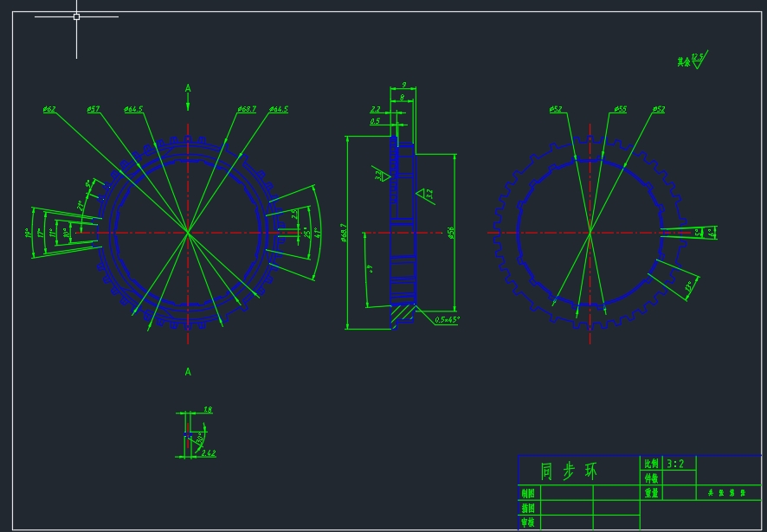Select the 41° angular dimension text
Image resolution: width=767 pixels, height=532 pixels.
click(x=317, y=232)
